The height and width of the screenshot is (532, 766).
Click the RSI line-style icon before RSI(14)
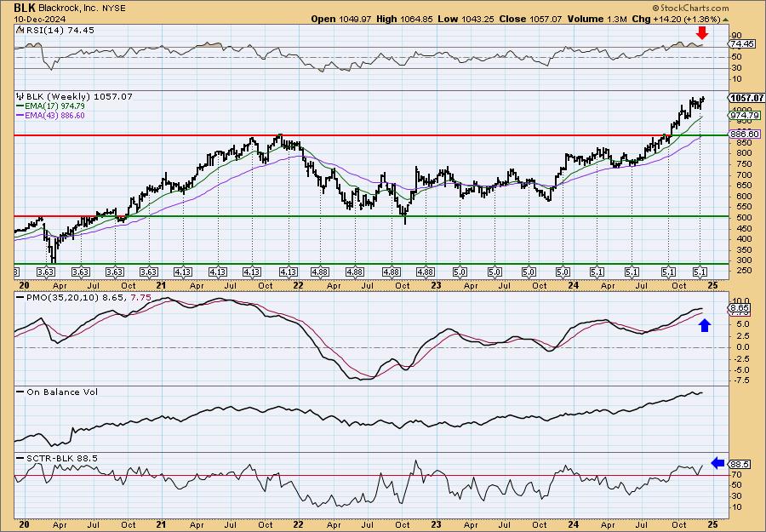[x=20, y=30]
